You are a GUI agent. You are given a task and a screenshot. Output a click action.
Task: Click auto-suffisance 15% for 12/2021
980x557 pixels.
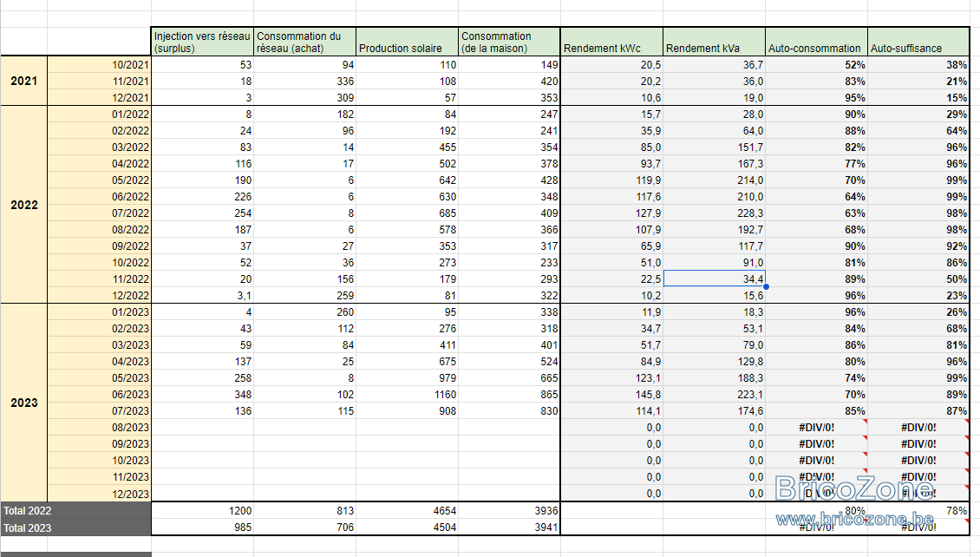point(918,97)
